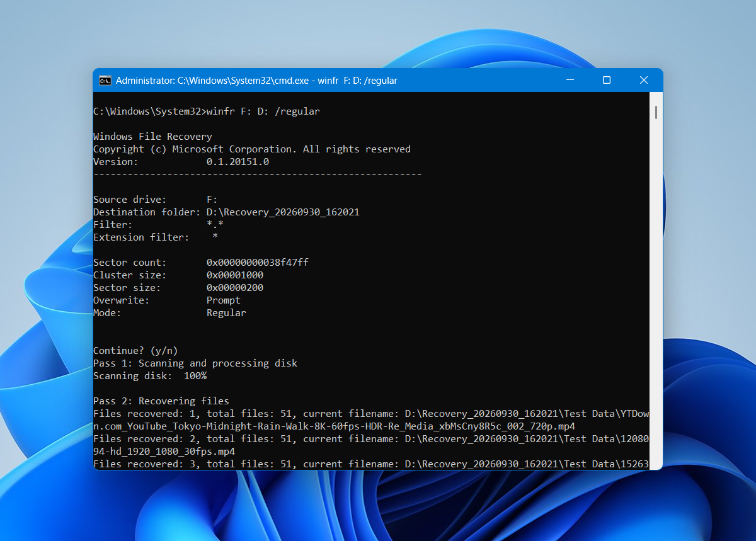Click the 'Extension filter:' label
The width and height of the screenshot is (756, 541).
(x=141, y=237)
